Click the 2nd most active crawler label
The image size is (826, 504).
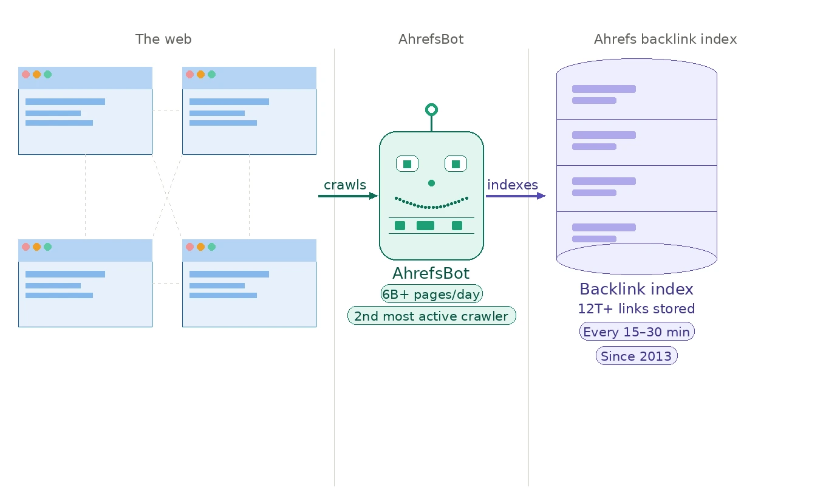click(431, 316)
